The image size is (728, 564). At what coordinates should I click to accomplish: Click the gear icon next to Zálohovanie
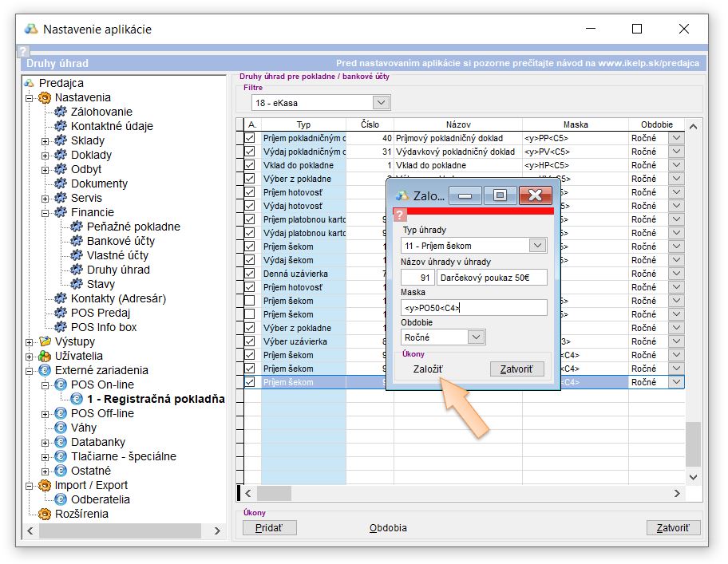[x=61, y=112]
